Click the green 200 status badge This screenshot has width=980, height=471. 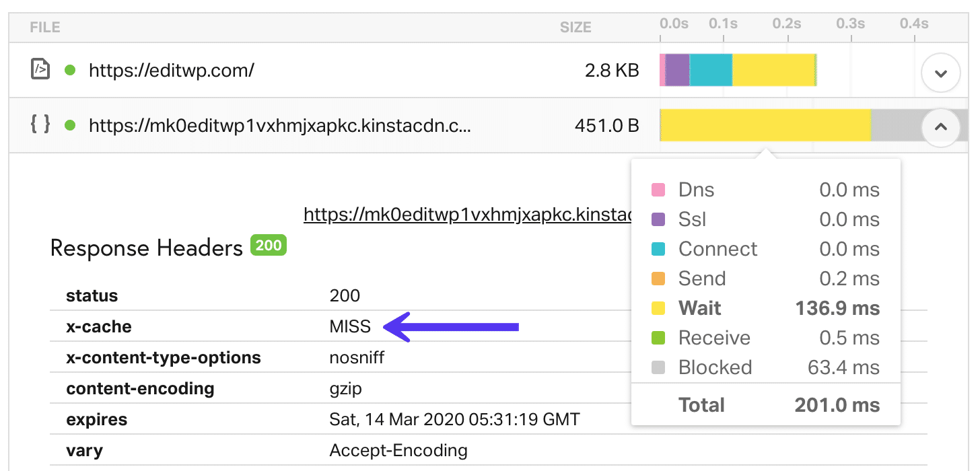269,246
